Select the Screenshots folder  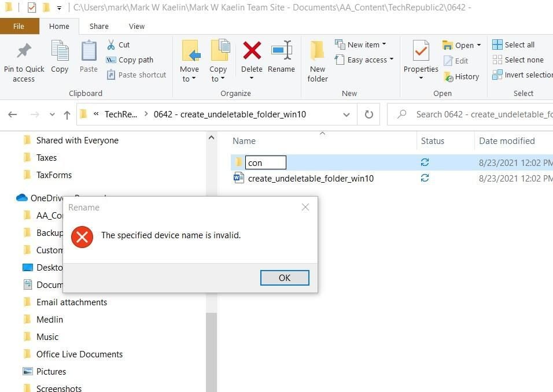click(59, 388)
